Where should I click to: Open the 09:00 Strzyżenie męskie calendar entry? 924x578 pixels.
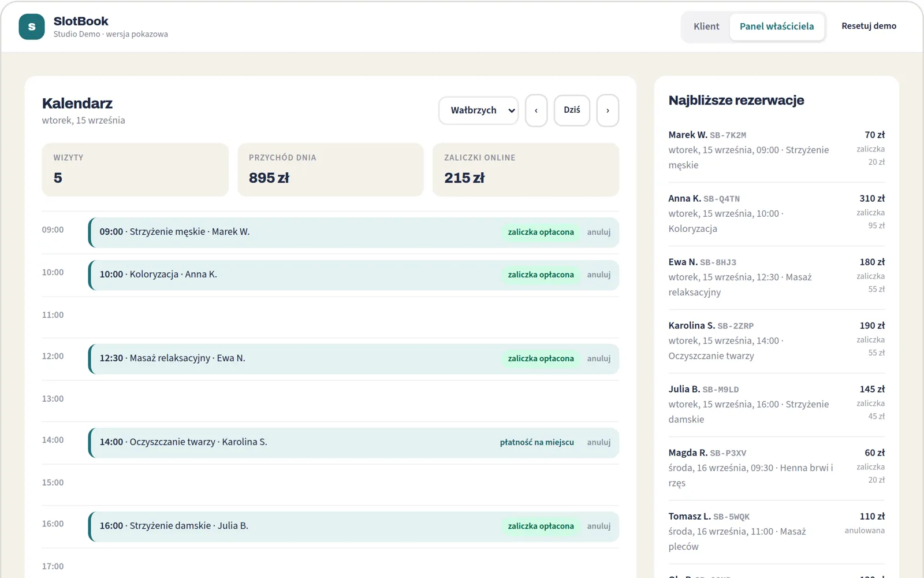(x=353, y=232)
